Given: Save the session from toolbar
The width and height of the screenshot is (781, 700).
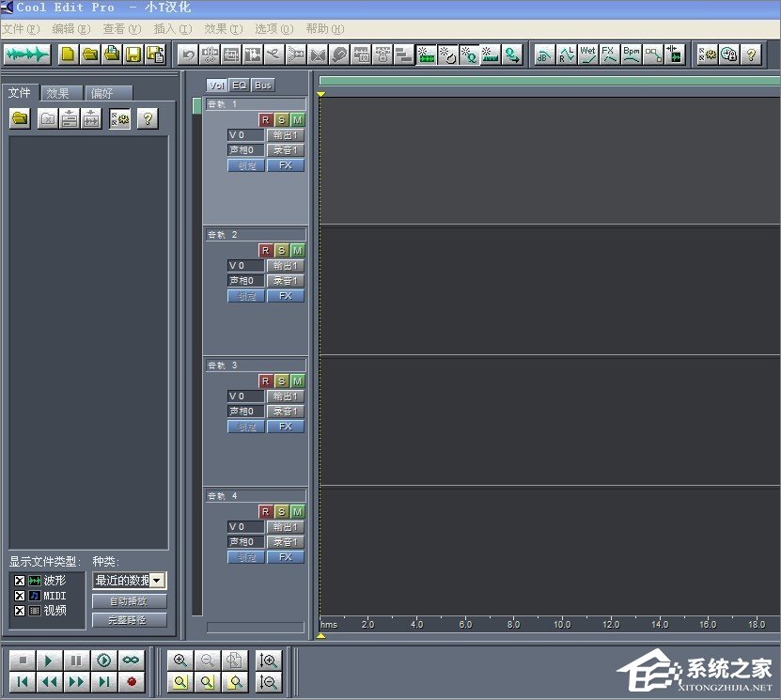Looking at the screenshot, I should pyautogui.click(x=133, y=54).
